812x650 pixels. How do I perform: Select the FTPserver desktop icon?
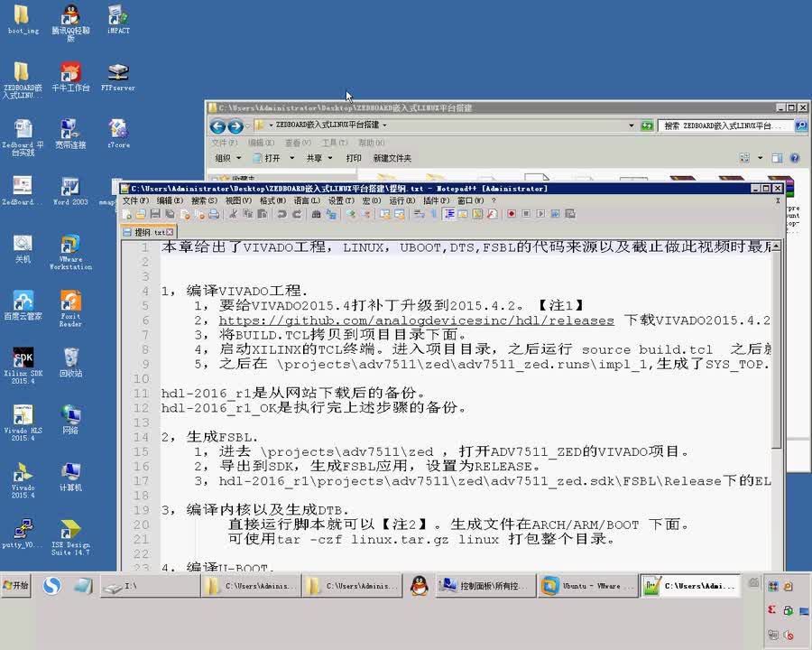118,77
